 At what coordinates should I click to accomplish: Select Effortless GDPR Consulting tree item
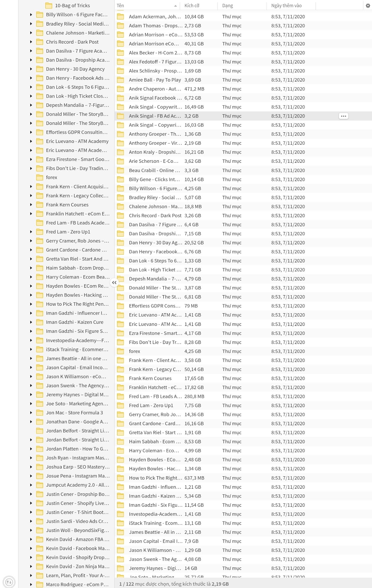(77, 132)
